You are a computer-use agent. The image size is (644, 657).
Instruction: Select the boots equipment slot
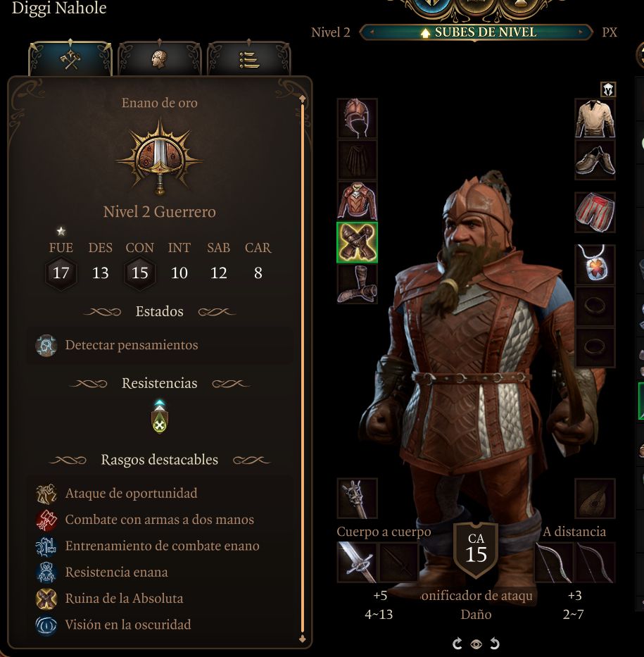point(357,284)
